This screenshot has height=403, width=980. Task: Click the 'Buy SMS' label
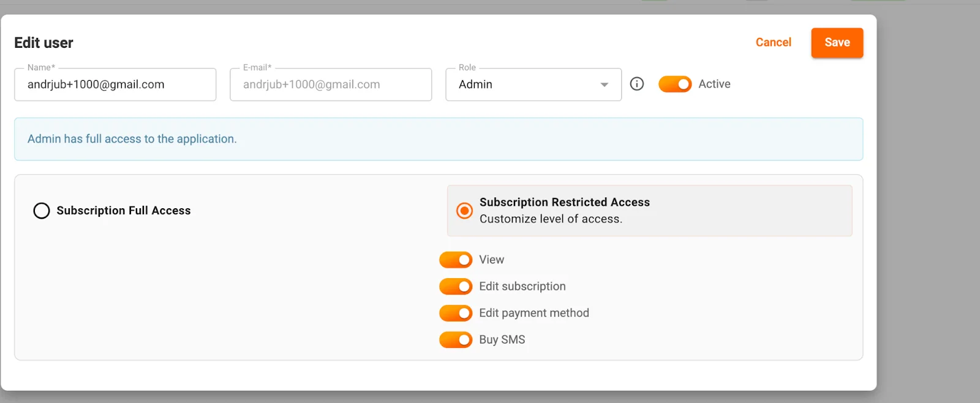click(502, 339)
